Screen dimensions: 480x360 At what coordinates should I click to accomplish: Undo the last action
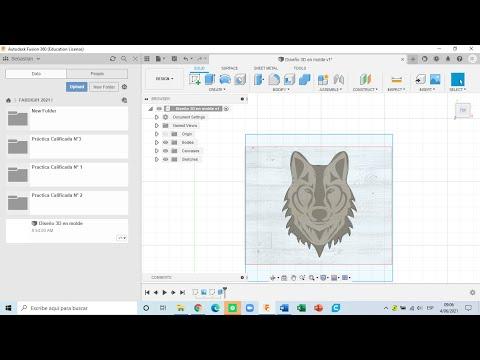[x=186, y=59]
